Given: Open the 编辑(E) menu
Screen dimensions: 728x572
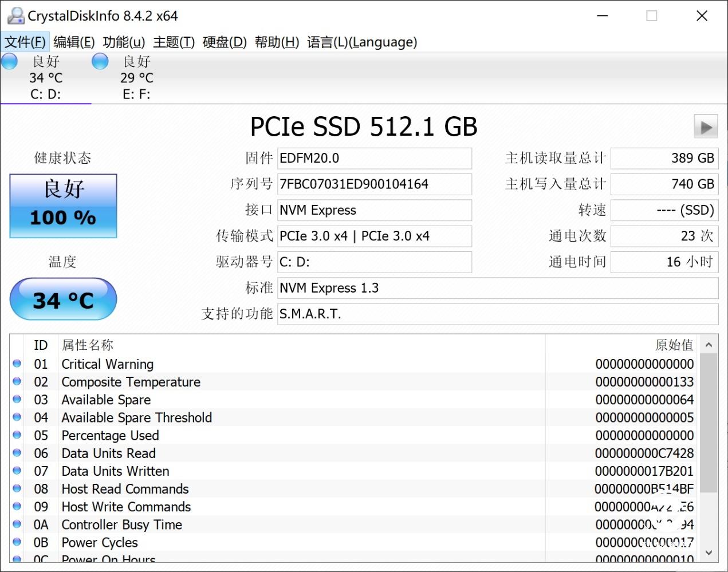Looking at the screenshot, I should click(x=74, y=42).
